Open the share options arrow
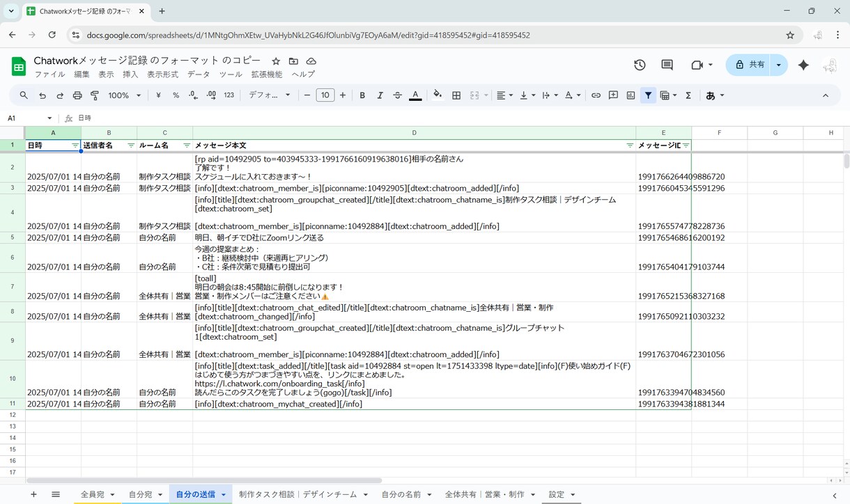Screen dimensions: 850x504 point(778,65)
